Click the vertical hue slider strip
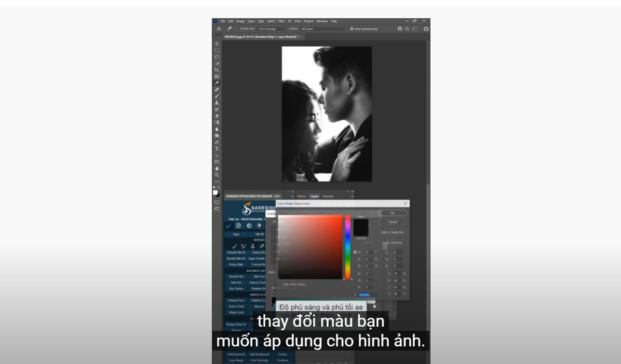The image size is (621, 364). tap(348, 247)
